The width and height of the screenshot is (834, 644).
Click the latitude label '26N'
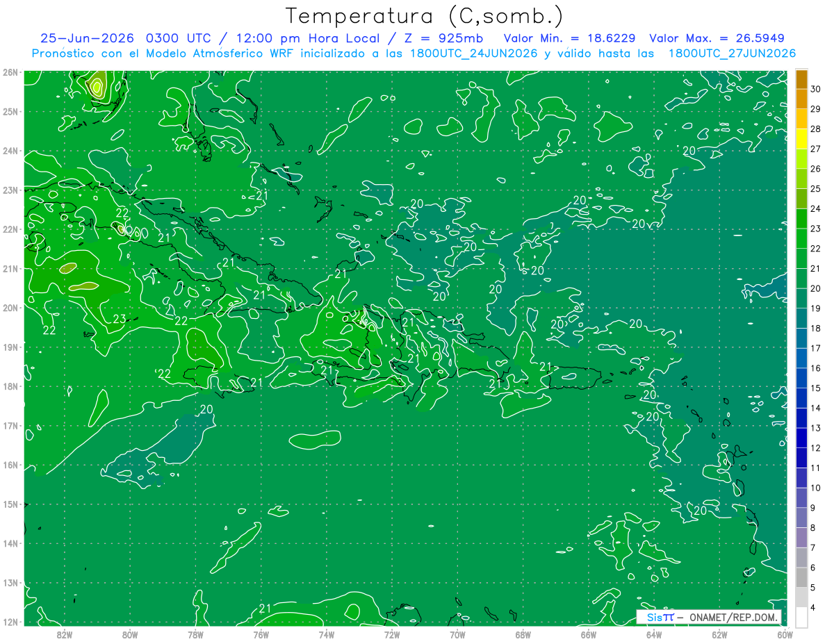10,72
